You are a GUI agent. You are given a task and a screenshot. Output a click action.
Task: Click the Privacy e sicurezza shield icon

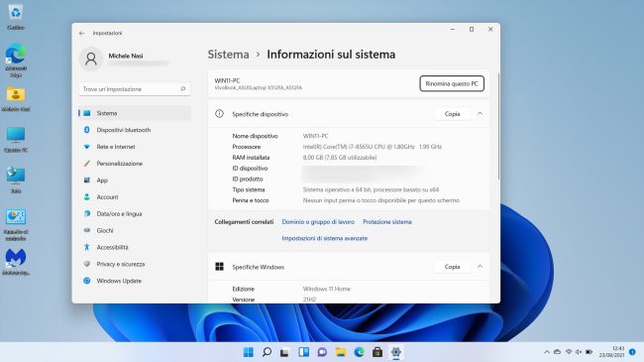tap(86, 264)
